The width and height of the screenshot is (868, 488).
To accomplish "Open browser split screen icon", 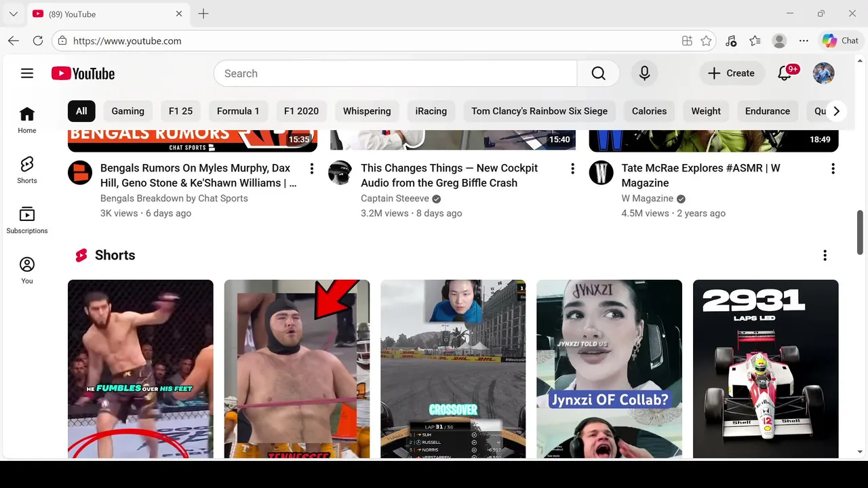I will (x=687, y=41).
